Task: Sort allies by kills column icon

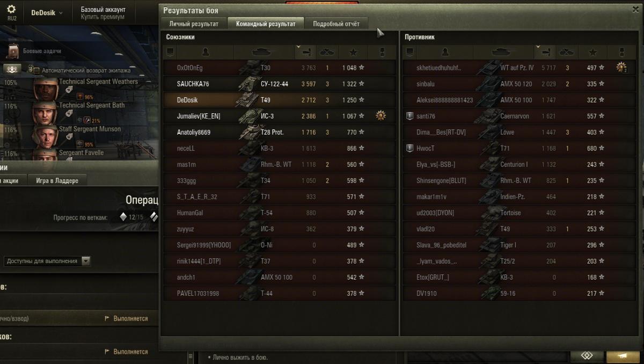Action: pos(327,52)
